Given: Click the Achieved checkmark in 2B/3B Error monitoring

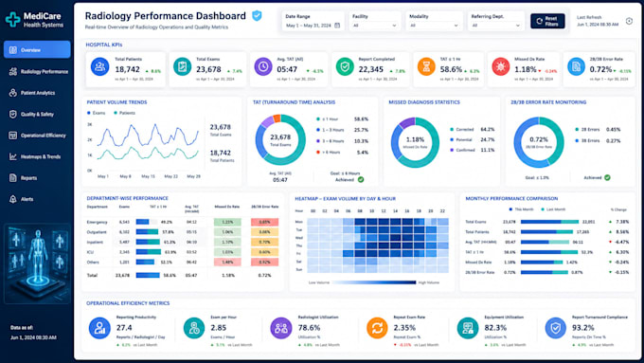Looking at the screenshot, I should coord(607,177).
